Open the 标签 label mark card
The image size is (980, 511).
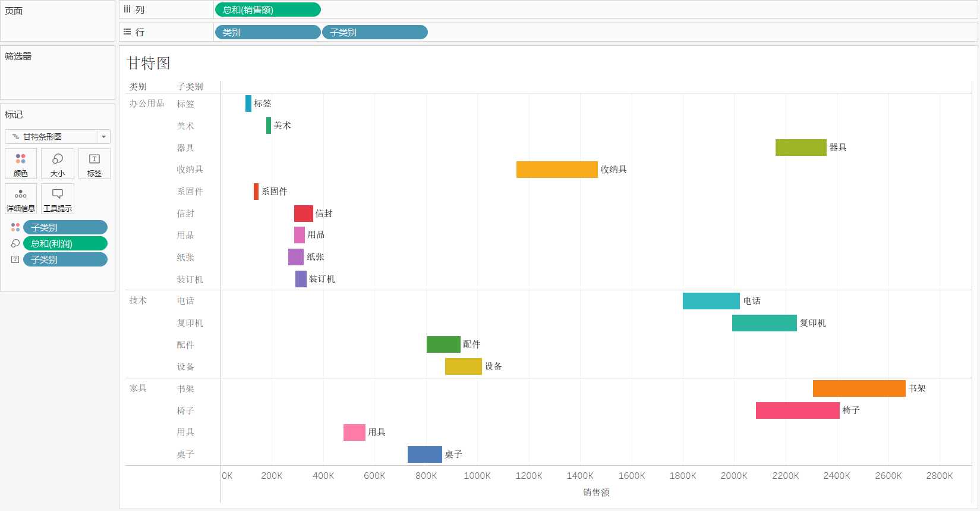click(x=94, y=164)
